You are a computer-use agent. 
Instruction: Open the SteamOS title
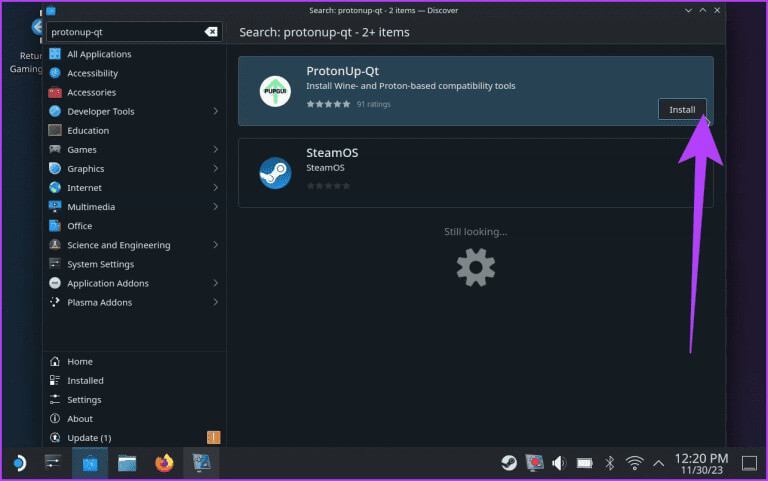(332, 153)
